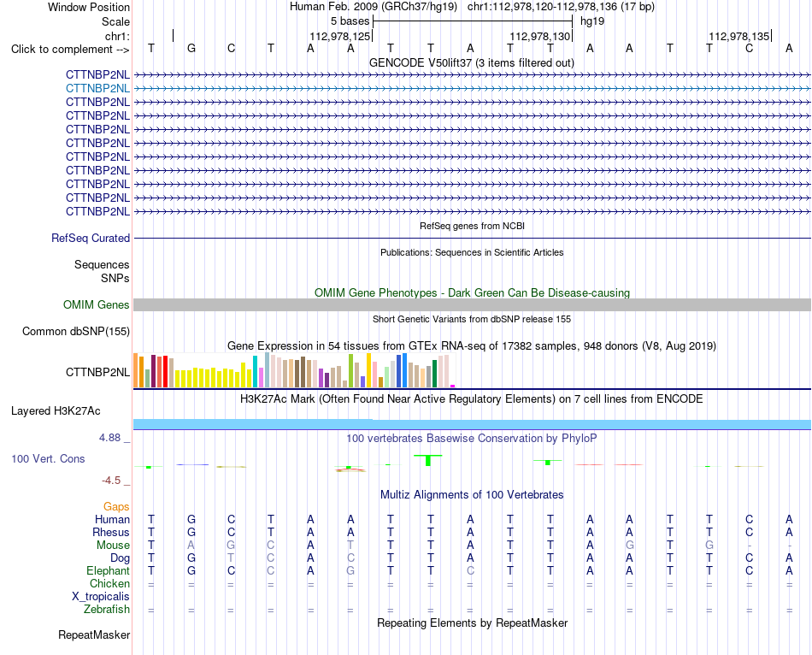Click 'Repeating Elements by RepeatMasker' title
812x655 pixels.
[x=472, y=623]
